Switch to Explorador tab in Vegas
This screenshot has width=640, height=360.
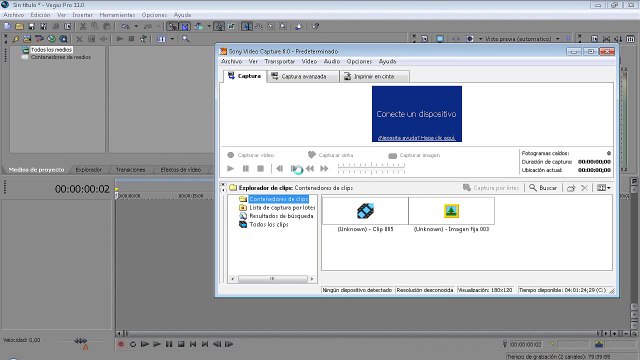pos(89,169)
